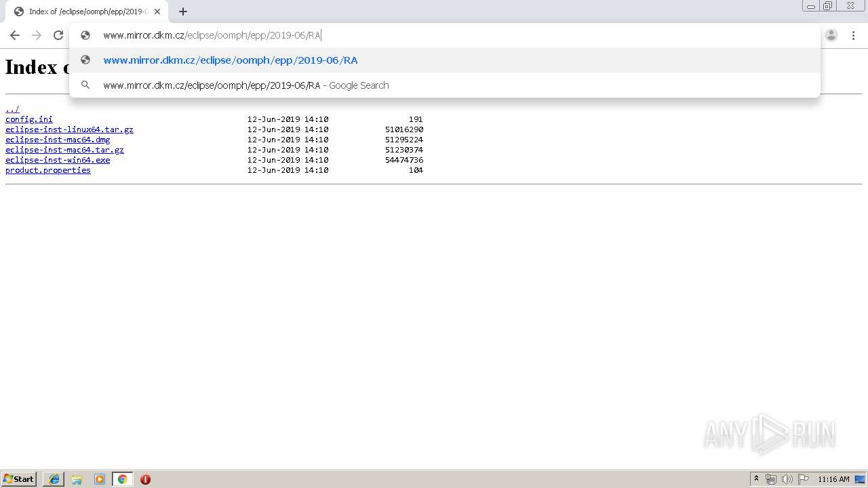The width and height of the screenshot is (868, 488).
Task: Open a new browser tab
Action: click(183, 12)
